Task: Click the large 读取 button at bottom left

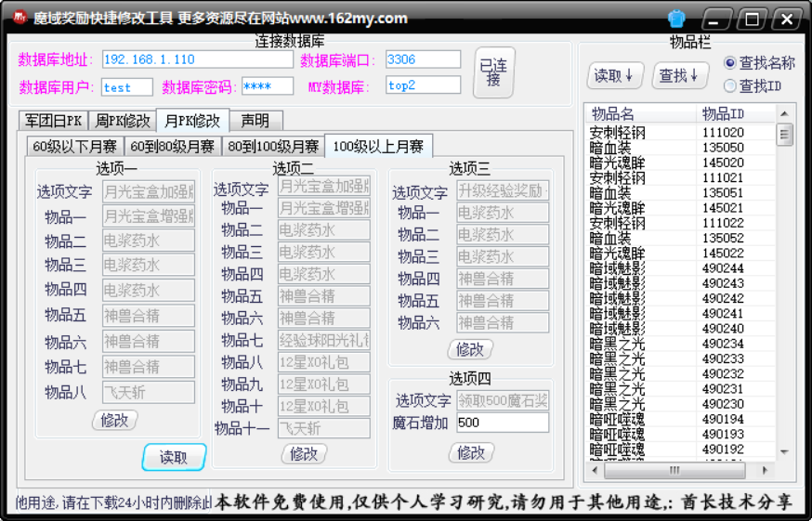Action: pos(174,457)
